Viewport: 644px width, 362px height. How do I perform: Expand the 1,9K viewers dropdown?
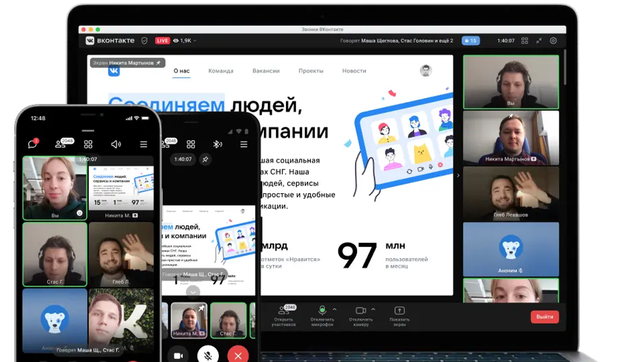pos(185,41)
